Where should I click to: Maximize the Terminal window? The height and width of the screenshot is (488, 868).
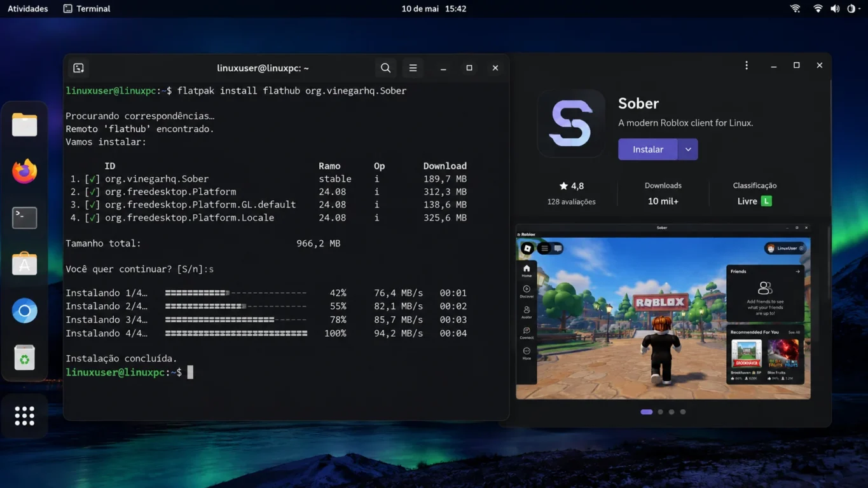click(469, 68)
